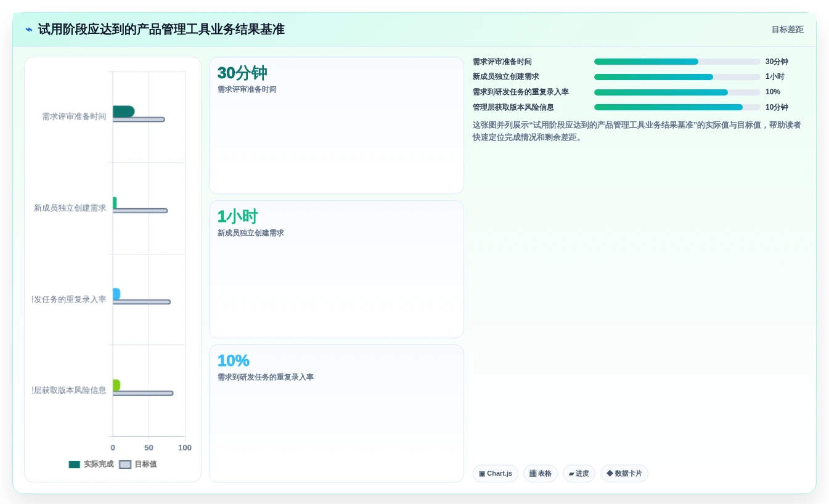This screenshot has height=504, width=829.
Task: Click the 目标差距 label in header
Action: coord(788,30)
